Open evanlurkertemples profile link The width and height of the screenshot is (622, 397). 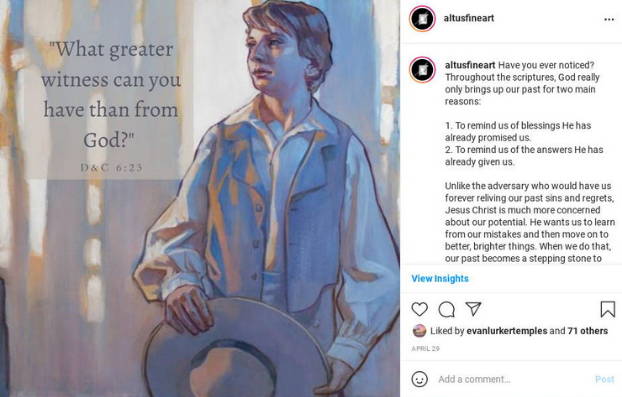click(x=507, y=331)
